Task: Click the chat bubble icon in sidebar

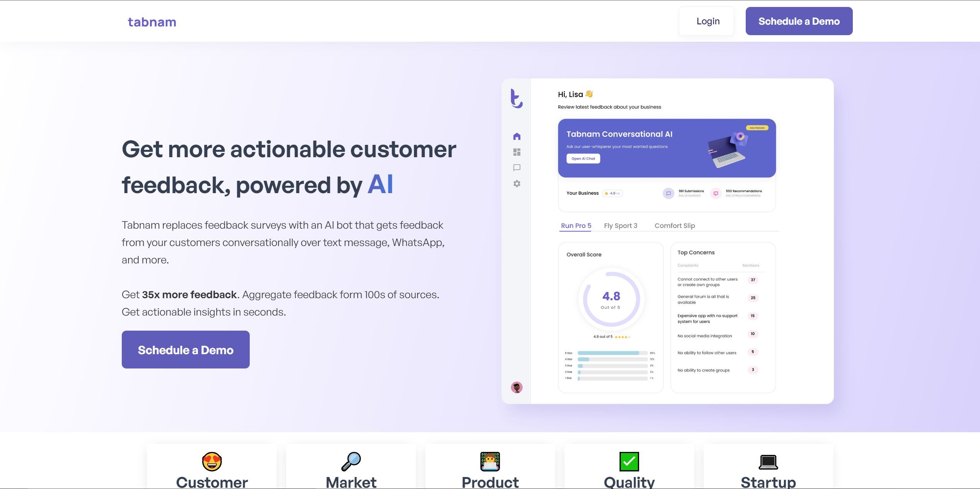Action: [516, 168]
